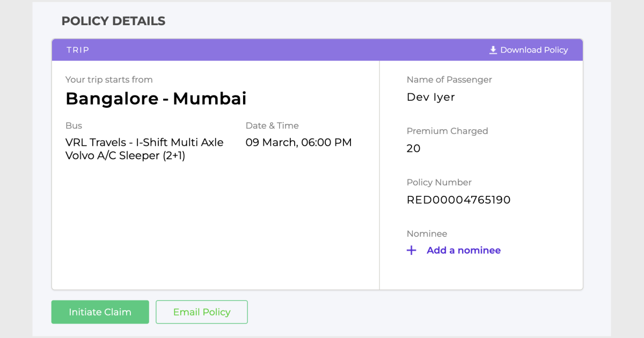
Task: Click the download arrow icon
Action: [493, 50]
